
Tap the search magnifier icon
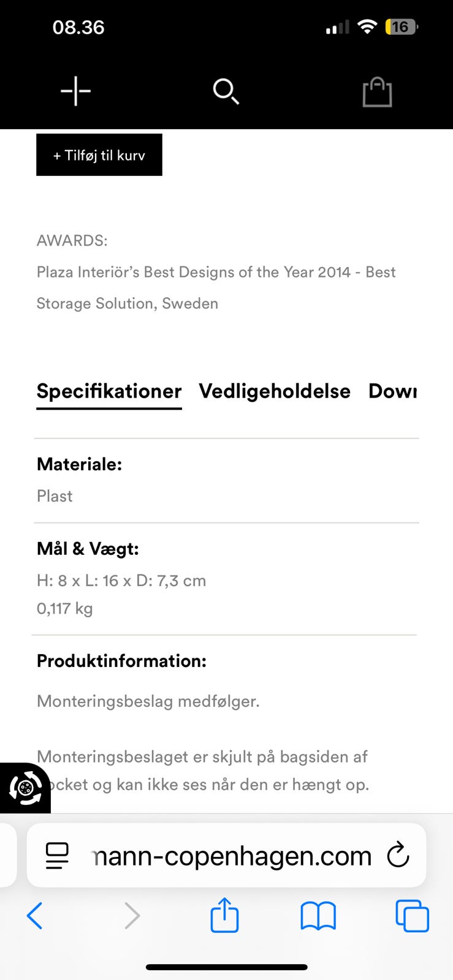(226, 92)
